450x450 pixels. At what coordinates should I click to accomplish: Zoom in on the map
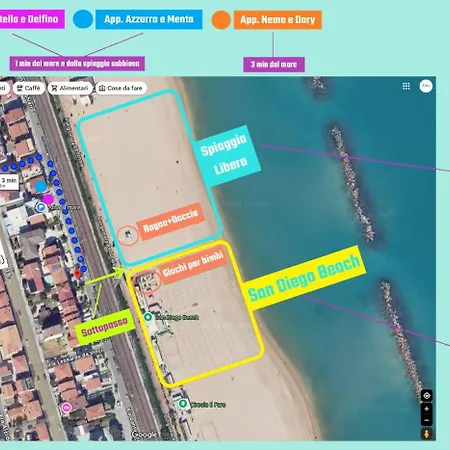427,409
